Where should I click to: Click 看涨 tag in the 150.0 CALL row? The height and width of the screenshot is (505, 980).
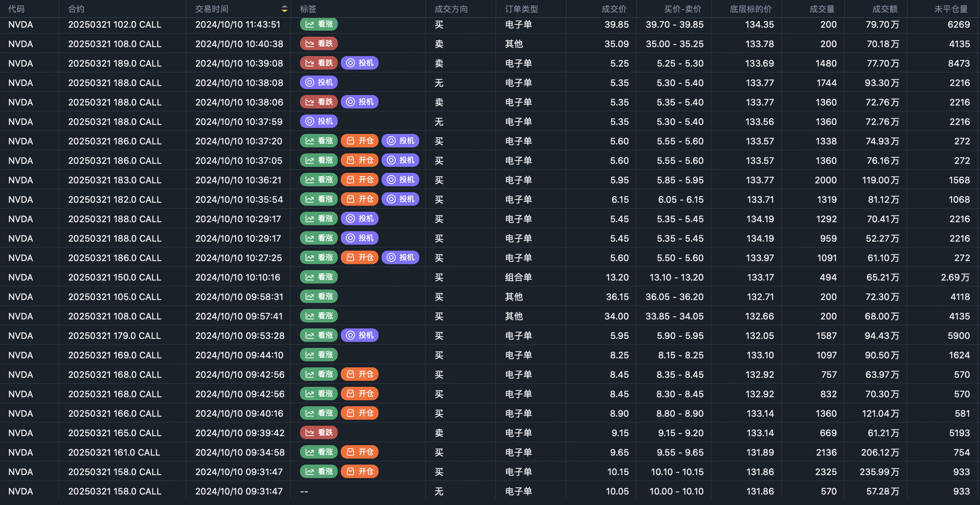pyautogui.click(x=319, y=277)
